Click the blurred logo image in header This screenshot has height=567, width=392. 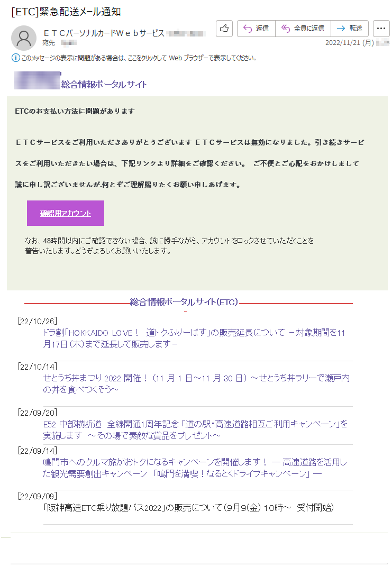click(x=37, y=80)
